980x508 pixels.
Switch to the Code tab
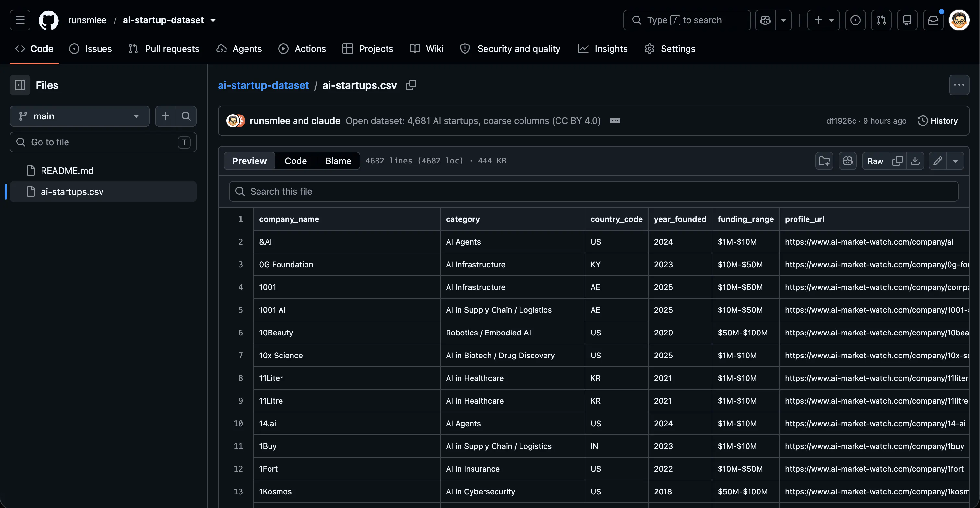34,49
